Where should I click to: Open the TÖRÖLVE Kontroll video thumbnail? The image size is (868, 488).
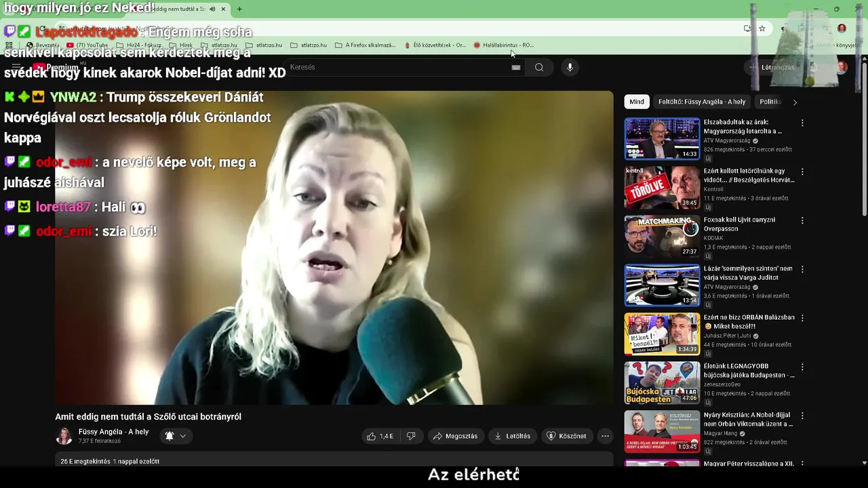pyautogui.click(x=662, y=188)
